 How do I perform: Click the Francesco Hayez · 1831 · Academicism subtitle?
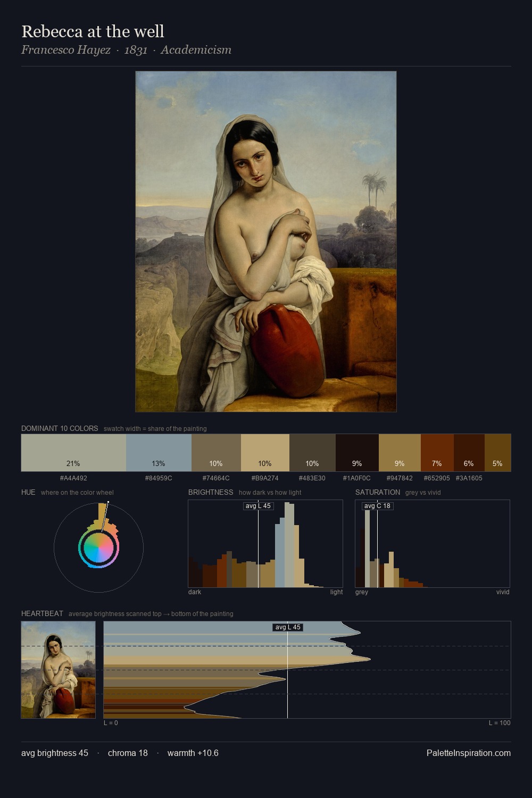[127, 50]
